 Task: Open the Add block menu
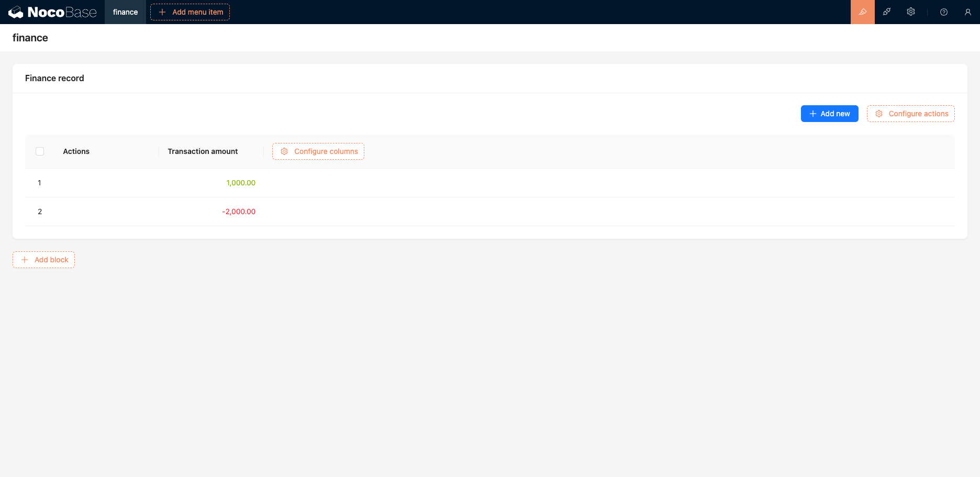[43, 259]
